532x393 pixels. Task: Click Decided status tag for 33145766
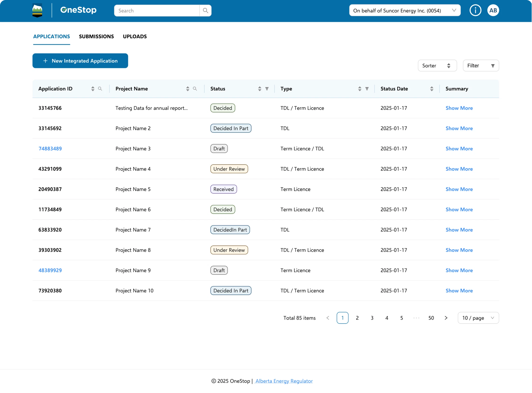223,108
